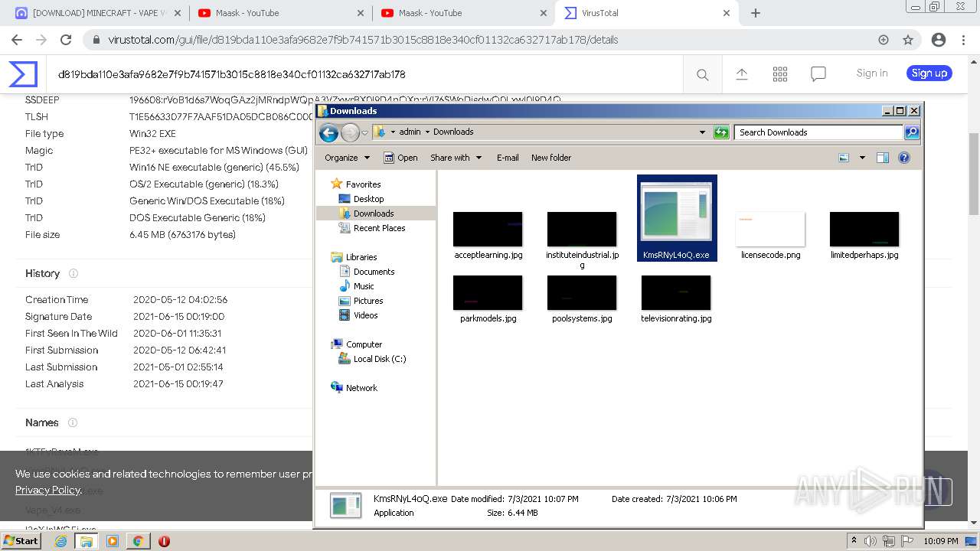Image resolution: width=980 pixels, height=551 pixels.
Task: Click the Explorer back arrow button
Action: pos(329,132)
